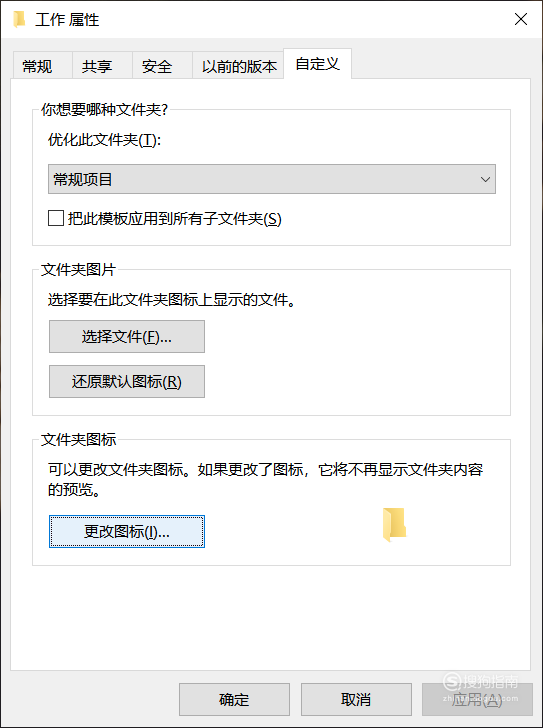This screenshot has height=728, width=543.
Task: Open the 常规项目 combo box
Action: coord(272,179)
